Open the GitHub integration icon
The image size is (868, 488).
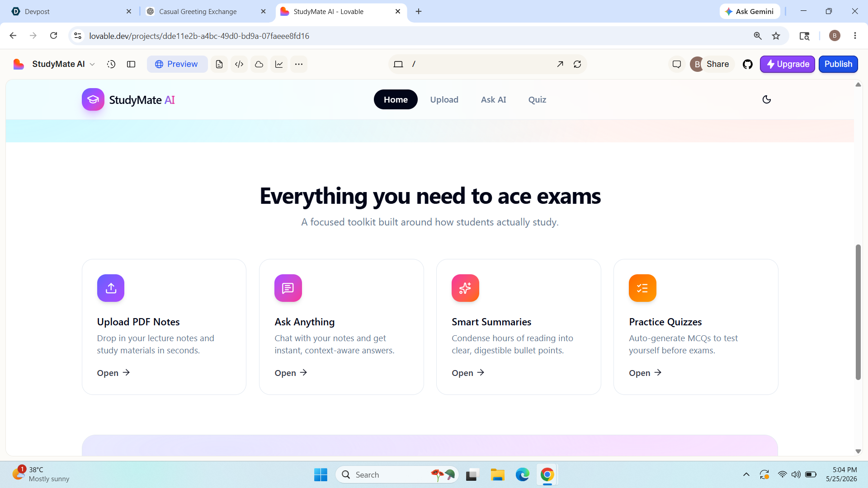748,64
